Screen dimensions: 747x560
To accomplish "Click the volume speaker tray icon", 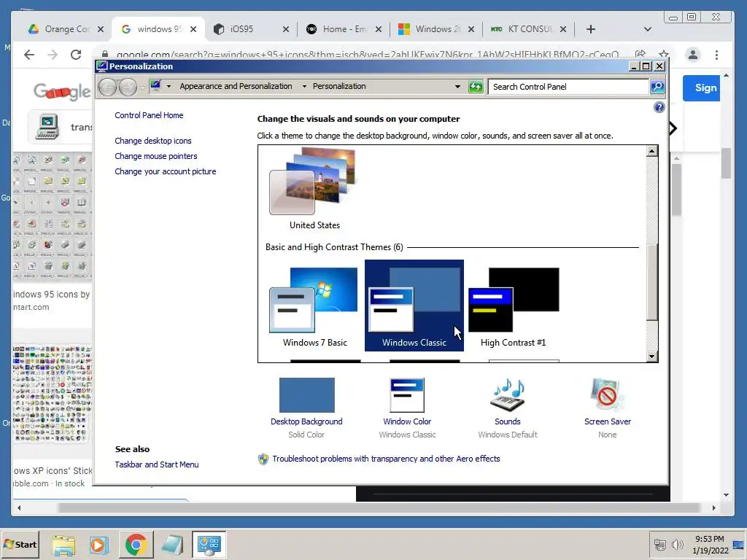I will pyautogui.click(x=677, y=544).
